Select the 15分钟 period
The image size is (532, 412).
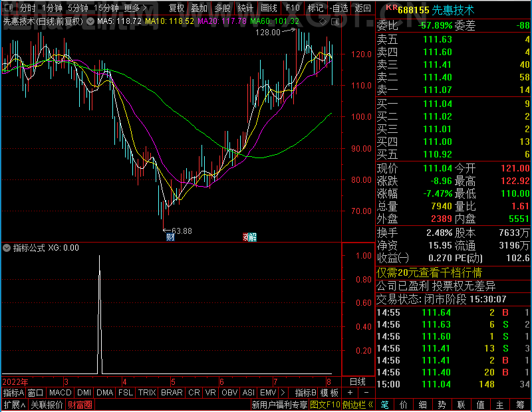click(106, 8)
